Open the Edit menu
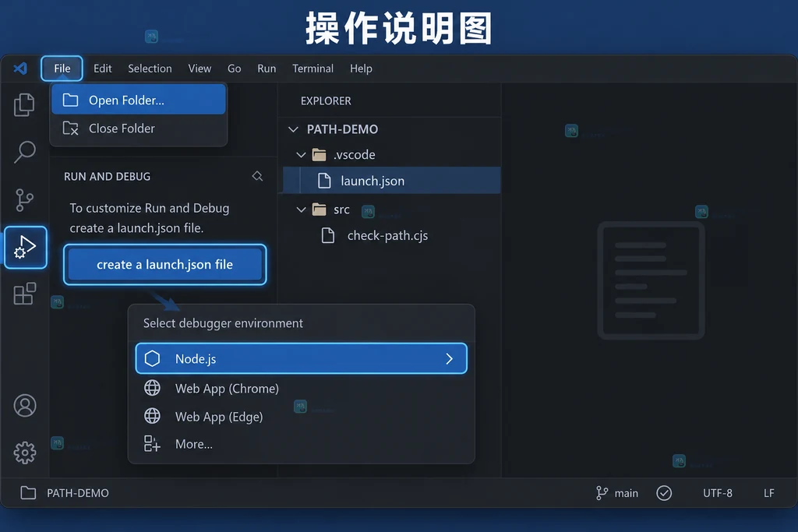Screen dimensions: 798x532 click(x=103, y=68)
